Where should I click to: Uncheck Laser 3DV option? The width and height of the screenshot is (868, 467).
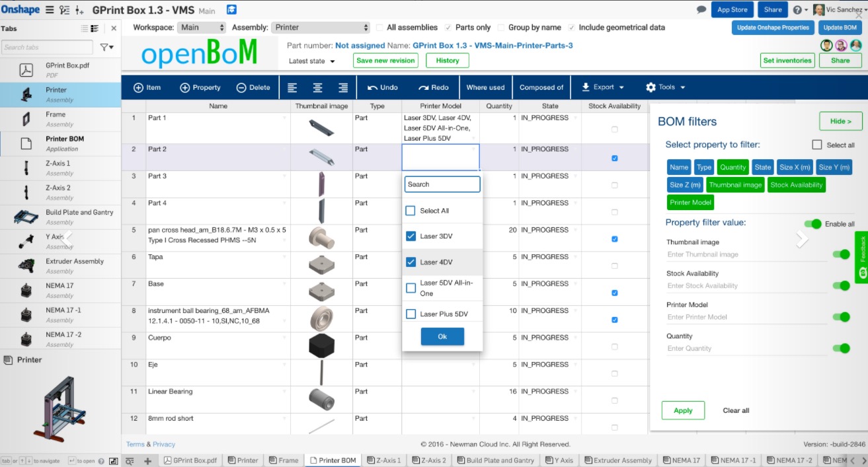click(411, 236)
